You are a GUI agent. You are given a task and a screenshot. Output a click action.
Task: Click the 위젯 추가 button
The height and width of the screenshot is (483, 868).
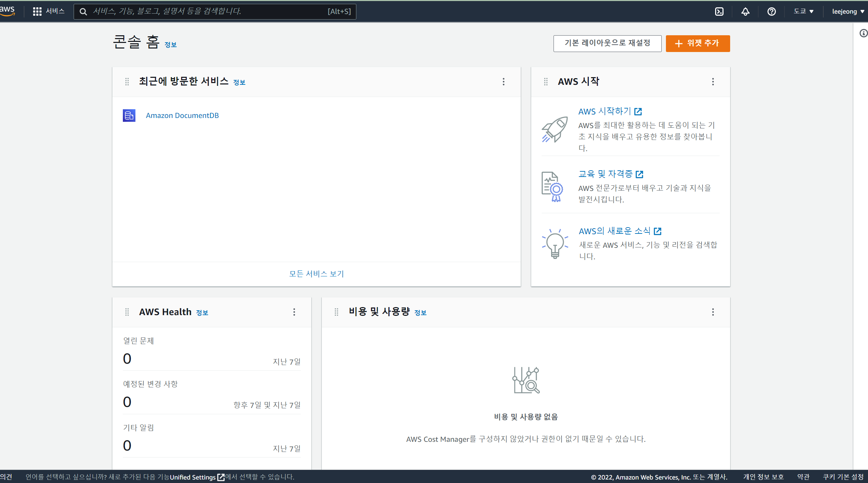coord(698,43)
